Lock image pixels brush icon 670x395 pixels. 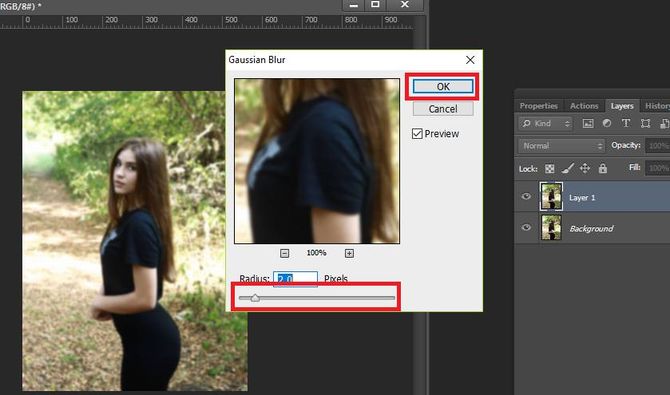pos(567,168)
